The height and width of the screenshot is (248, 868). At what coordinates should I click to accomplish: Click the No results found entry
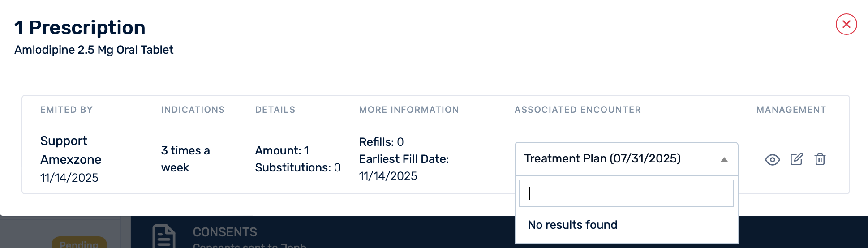click(x=572, y=225)
